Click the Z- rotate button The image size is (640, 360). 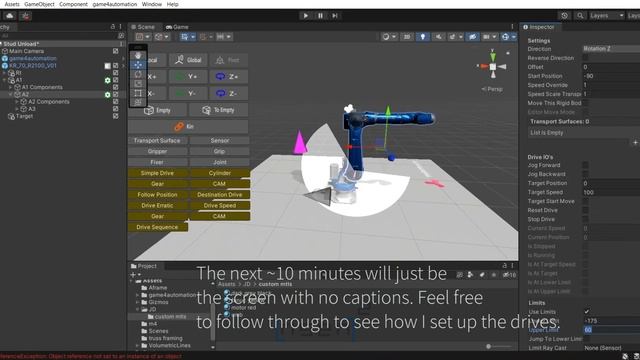[229, 93]
